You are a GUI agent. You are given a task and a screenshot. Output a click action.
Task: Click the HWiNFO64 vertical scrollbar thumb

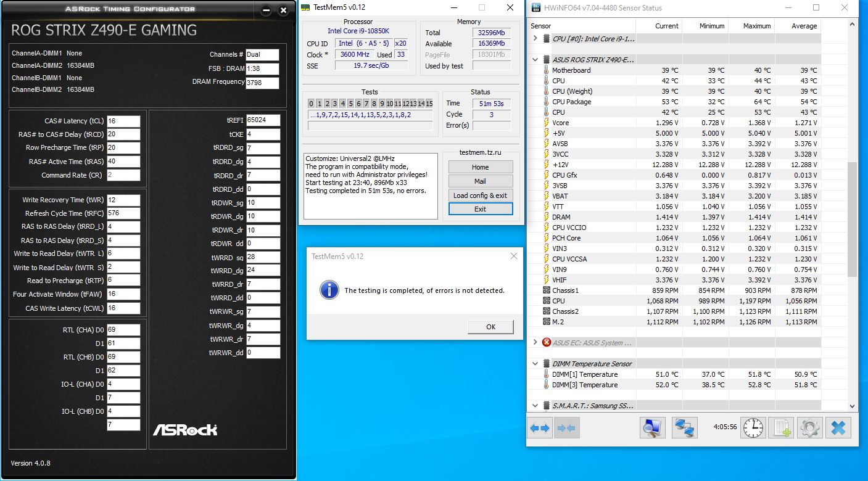tap(853, 220)
